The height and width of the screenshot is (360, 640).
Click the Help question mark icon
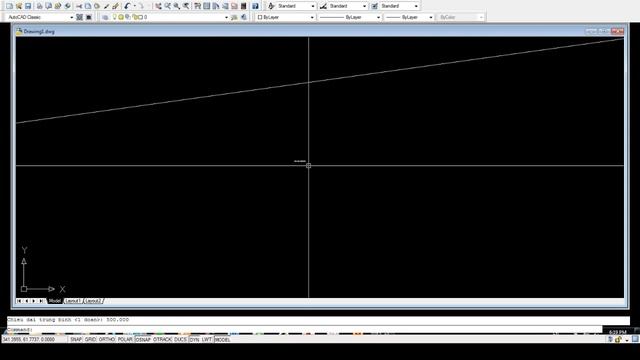256,6
